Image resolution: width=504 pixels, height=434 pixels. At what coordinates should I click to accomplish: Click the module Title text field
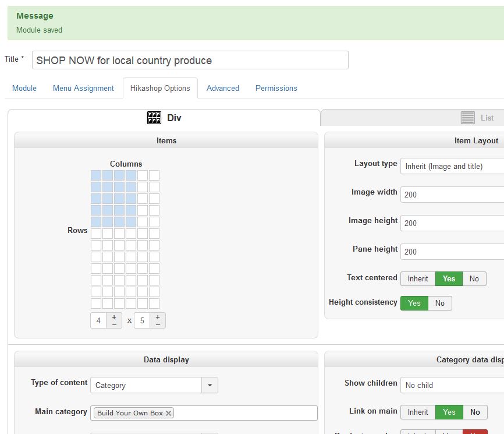point(190,60)
